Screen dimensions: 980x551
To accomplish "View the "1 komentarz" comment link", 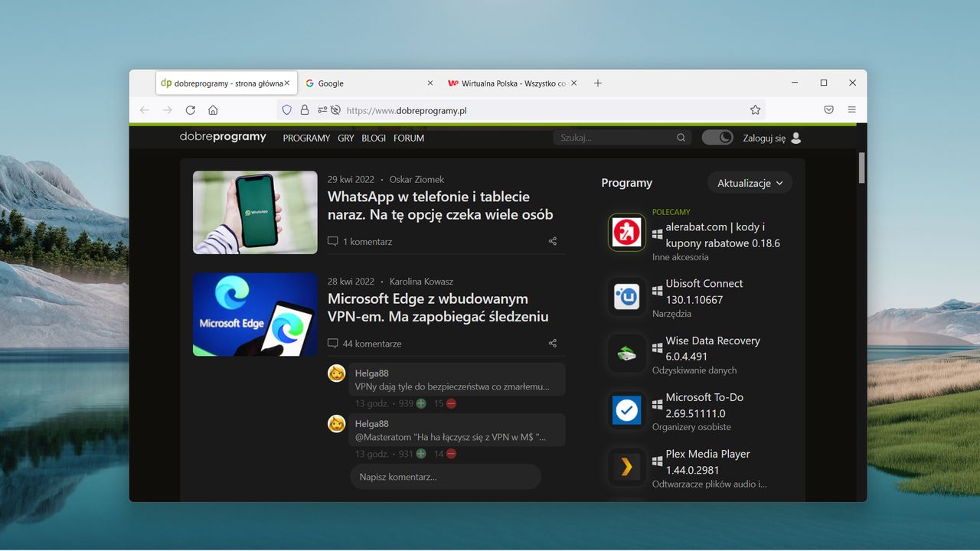I will (360, 241).
